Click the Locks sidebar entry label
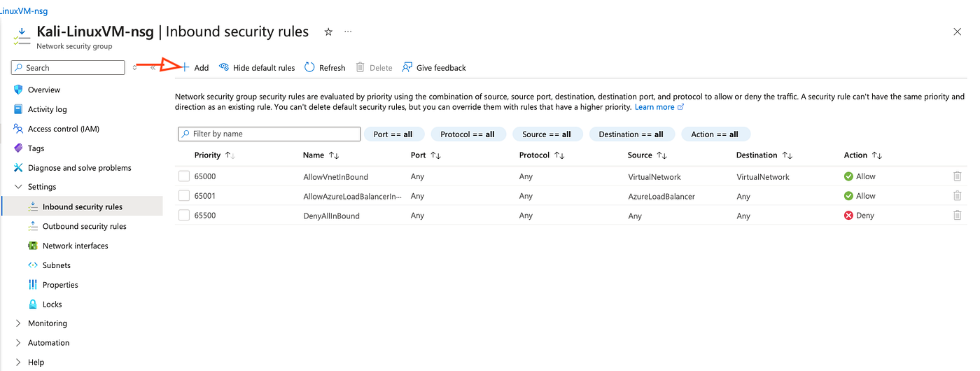The image size is (980, 371). 52,304
